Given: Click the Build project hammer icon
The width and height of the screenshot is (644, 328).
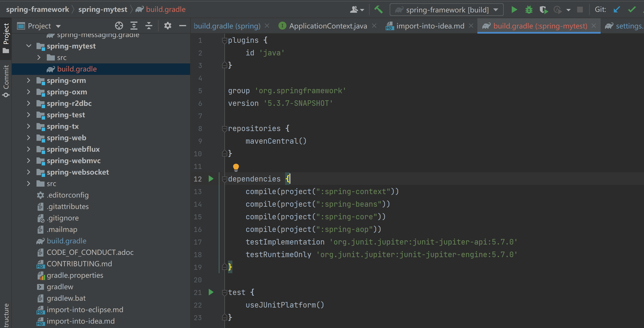Looking at the screenshot, I should click(x=378, y=10).
